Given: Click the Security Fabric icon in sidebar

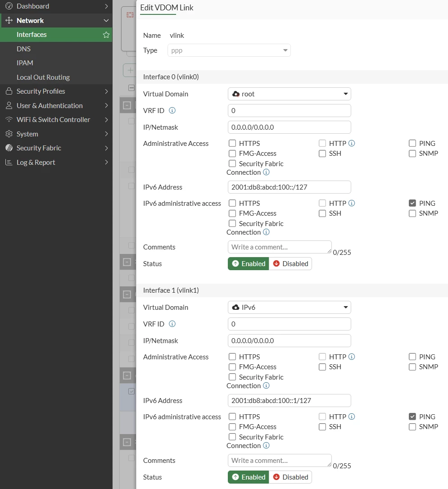Looking at the screenshot, I should [x=9, y=148].
